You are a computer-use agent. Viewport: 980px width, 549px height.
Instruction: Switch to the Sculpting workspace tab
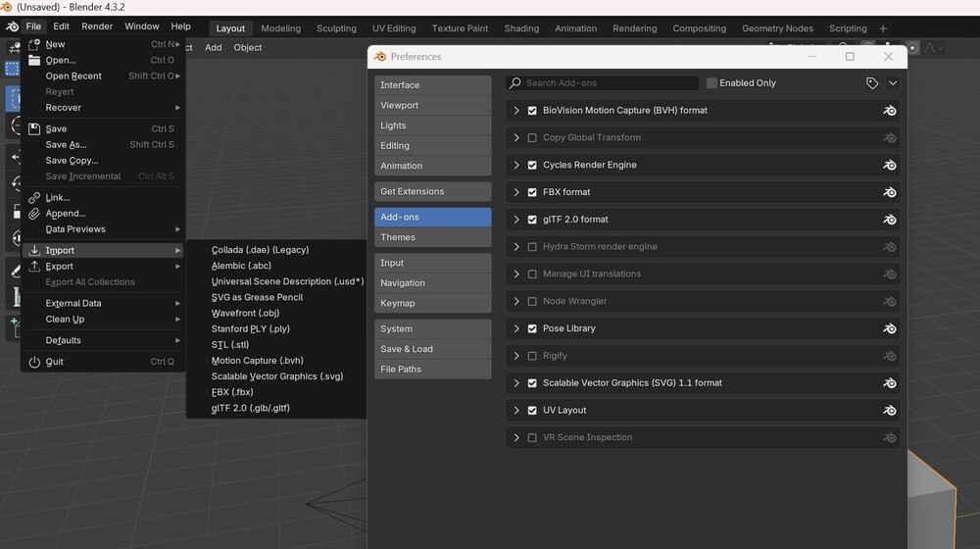[336, 28]
